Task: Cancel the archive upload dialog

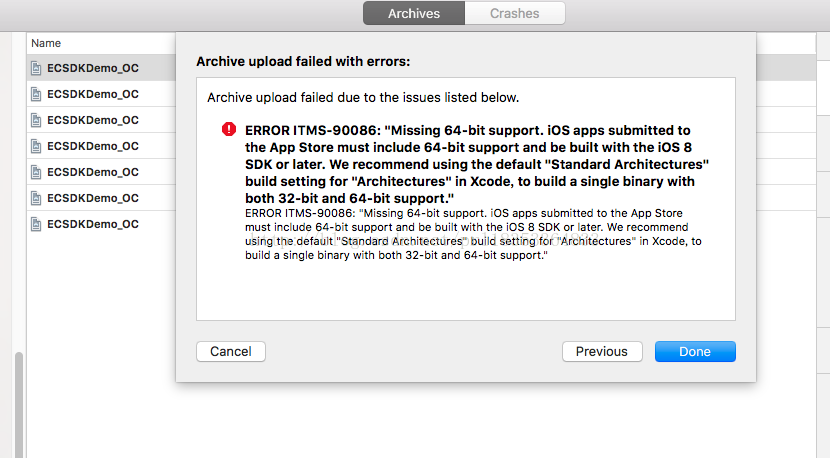Action: 231,352
